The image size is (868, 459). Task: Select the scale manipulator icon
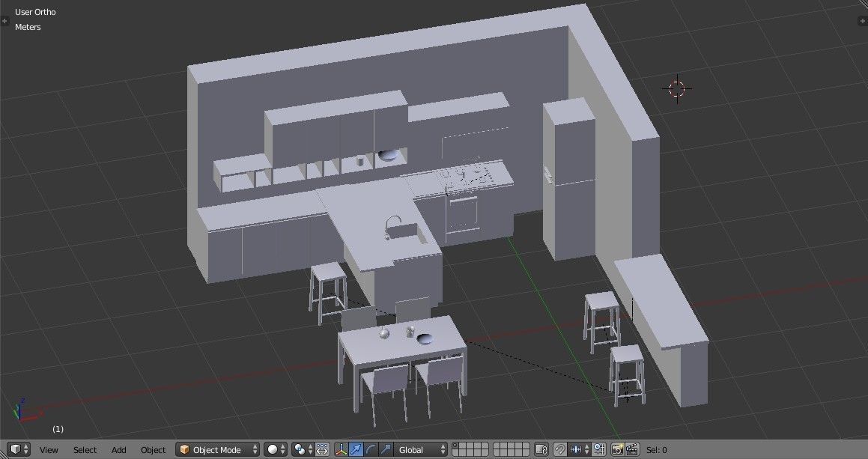pyautogui.click(x=385, y=449)
